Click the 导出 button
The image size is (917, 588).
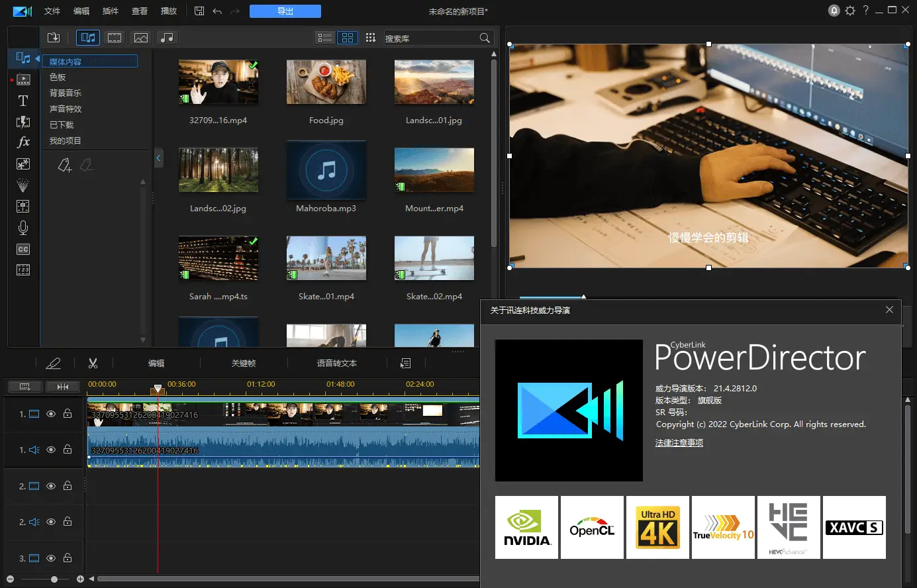pos(285,11)
